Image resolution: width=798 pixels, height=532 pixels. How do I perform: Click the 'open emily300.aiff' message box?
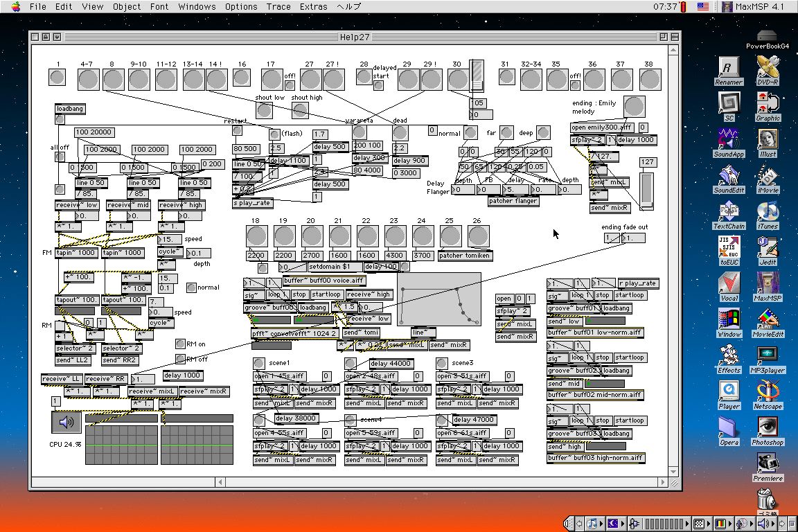coord(602,127)
